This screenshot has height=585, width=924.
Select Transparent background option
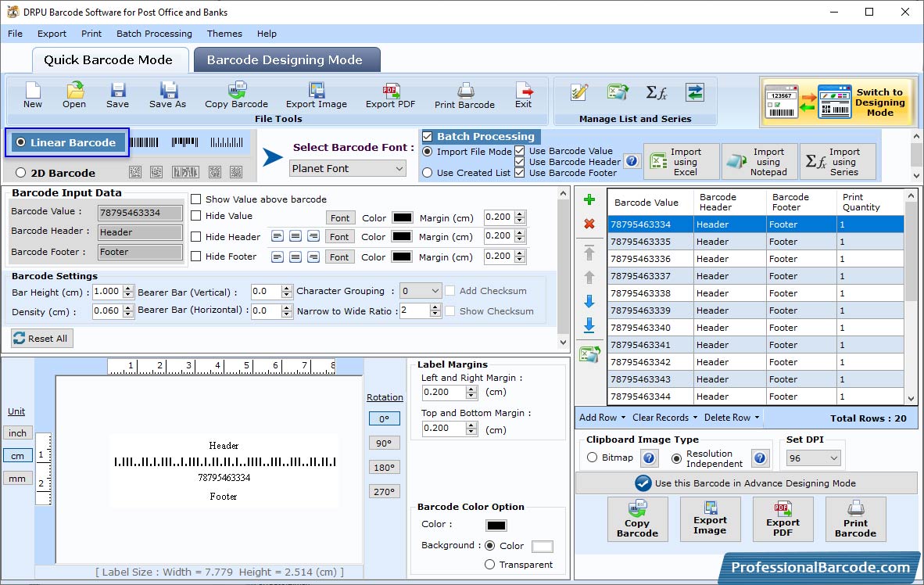(489, 565)
